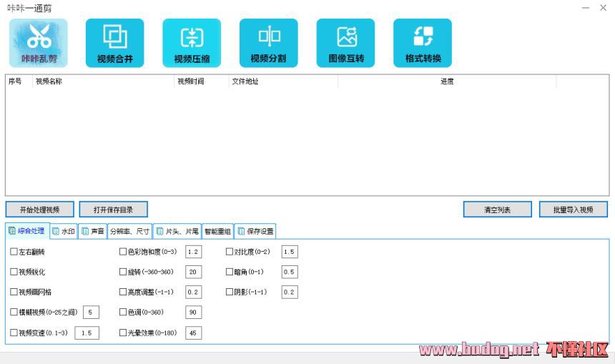Minimize the 咔咔一通剪 window
The image size is (615, 364).
586,8
